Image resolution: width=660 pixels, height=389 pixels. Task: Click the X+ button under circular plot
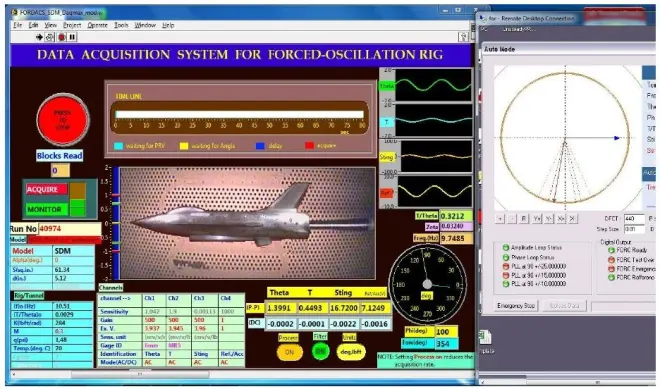point(561,219)
